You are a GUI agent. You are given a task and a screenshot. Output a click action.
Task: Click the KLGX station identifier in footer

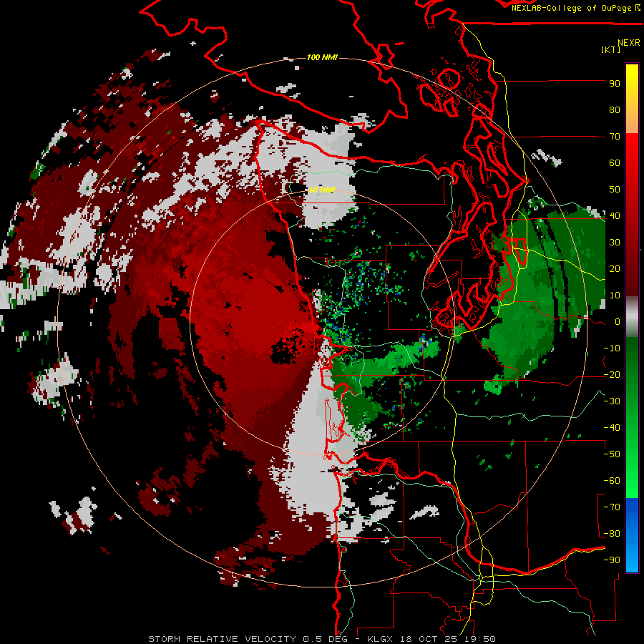pos(381,639)
